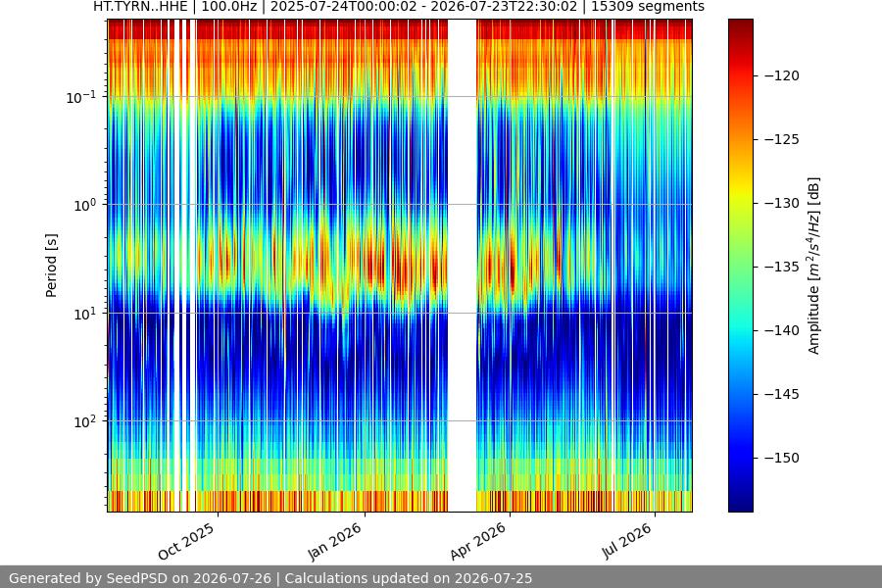Image resolution: width=882 pixels, height=588 pixels.
Task: Click the 'Apr 2026' x-axis label
Action: [x=478, y=542]
